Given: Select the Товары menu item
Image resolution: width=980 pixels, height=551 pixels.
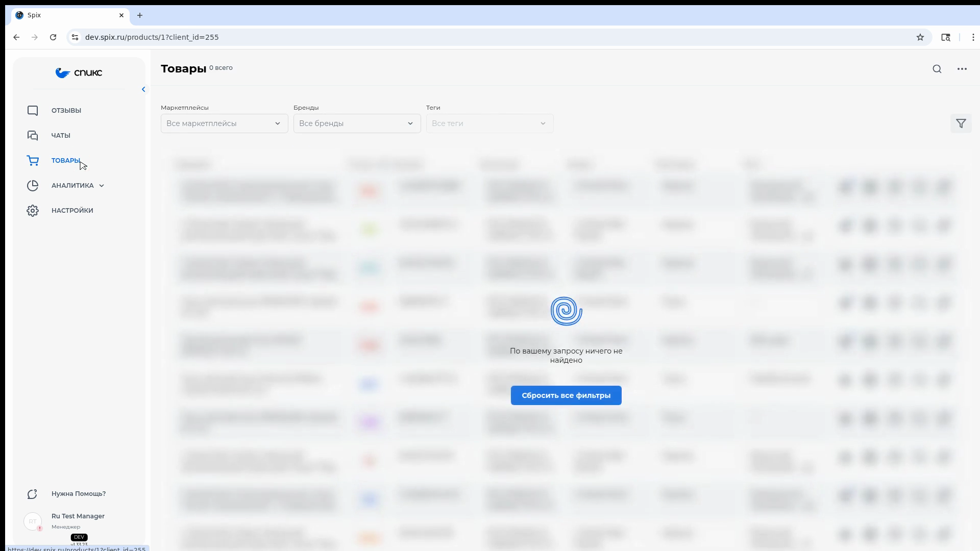Looking at the screenshot, I should point(66,161).
